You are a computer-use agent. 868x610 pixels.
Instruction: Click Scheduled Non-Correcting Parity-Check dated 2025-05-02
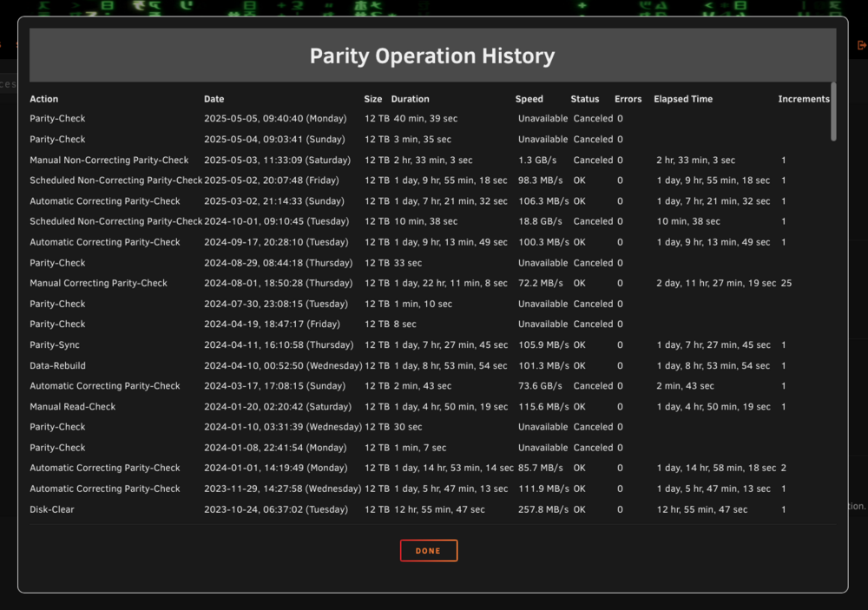[116, 180]
